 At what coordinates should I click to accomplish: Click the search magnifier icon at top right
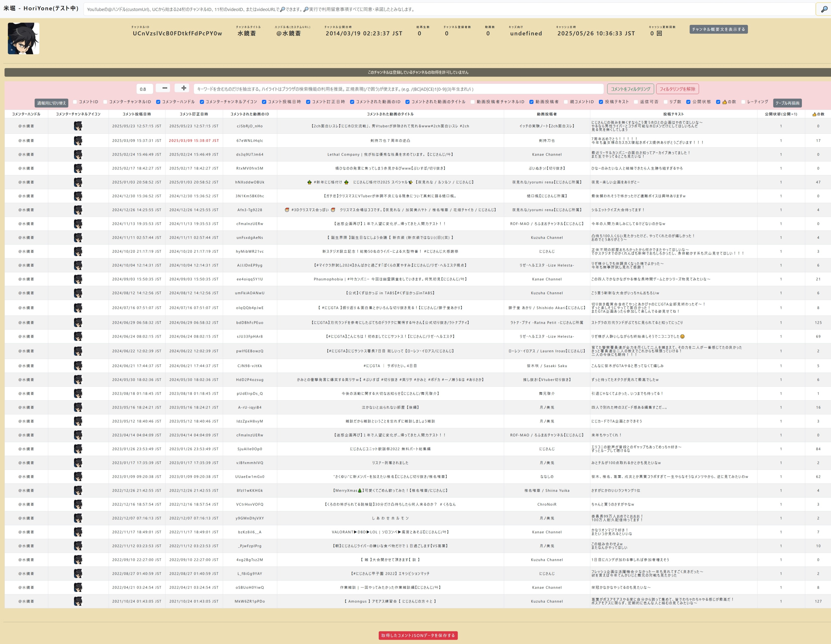click(x=824, y=9)
